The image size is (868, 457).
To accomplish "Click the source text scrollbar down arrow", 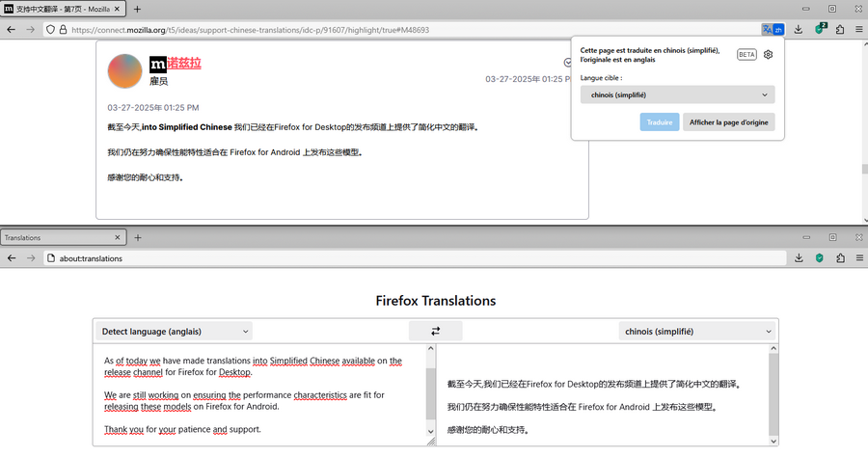I will point(431,432).
